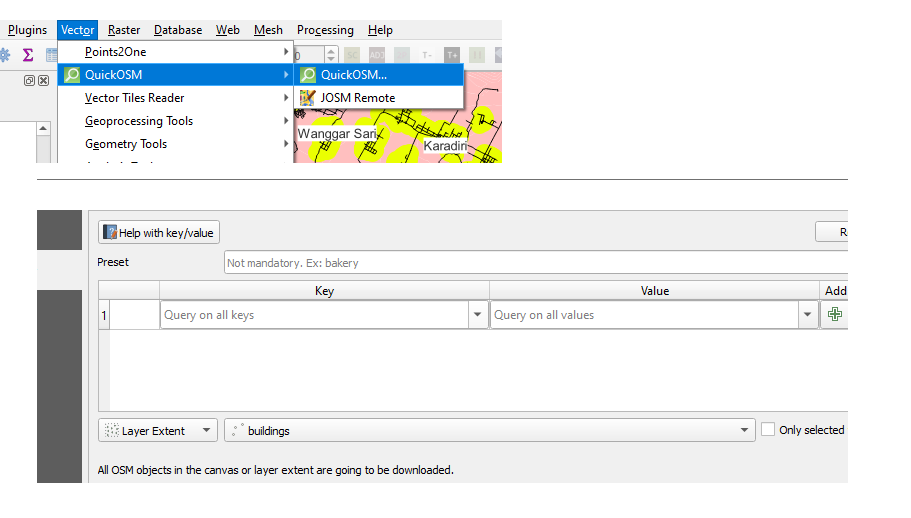Open the QuickOSM... submenu entry

pos(379,74)
